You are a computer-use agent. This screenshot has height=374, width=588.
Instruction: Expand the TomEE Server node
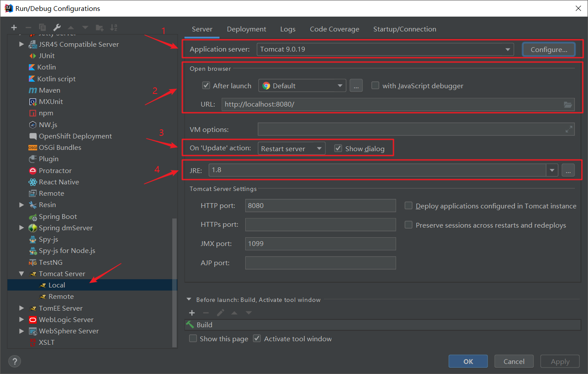pos(21,308)
